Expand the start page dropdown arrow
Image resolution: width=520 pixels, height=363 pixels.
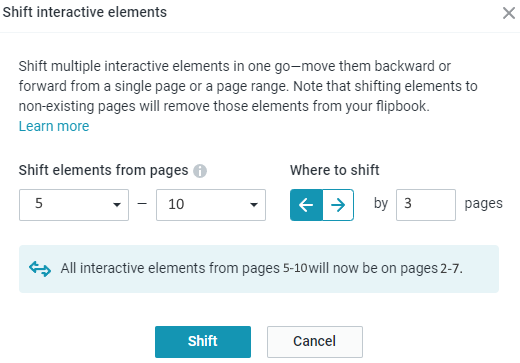117,205
